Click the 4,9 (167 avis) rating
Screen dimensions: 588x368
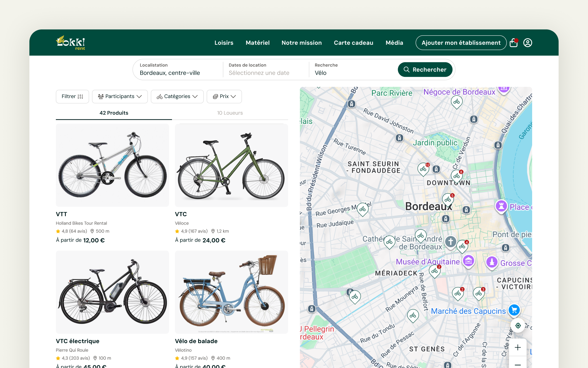pos(191,231)
